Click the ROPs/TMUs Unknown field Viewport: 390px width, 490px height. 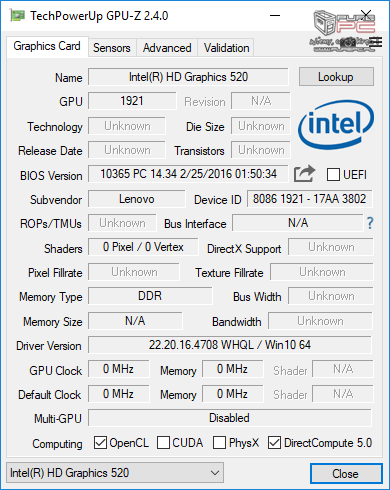pos(122,223)
